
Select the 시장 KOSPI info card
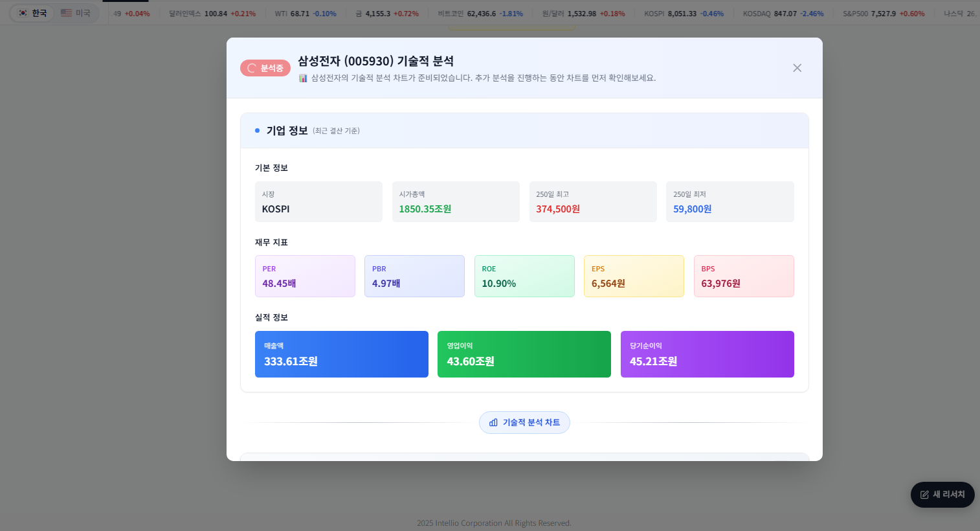click(318, 201)
